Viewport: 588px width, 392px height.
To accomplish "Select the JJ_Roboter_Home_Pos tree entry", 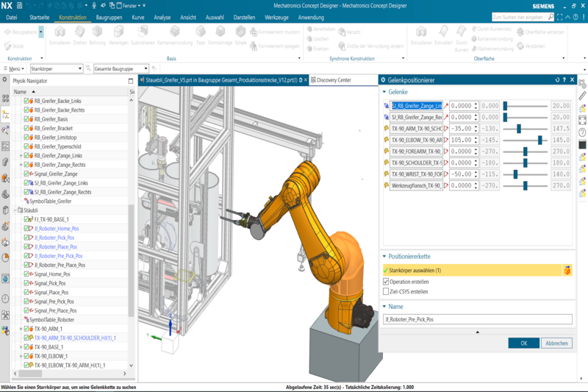I will (57, 229).
